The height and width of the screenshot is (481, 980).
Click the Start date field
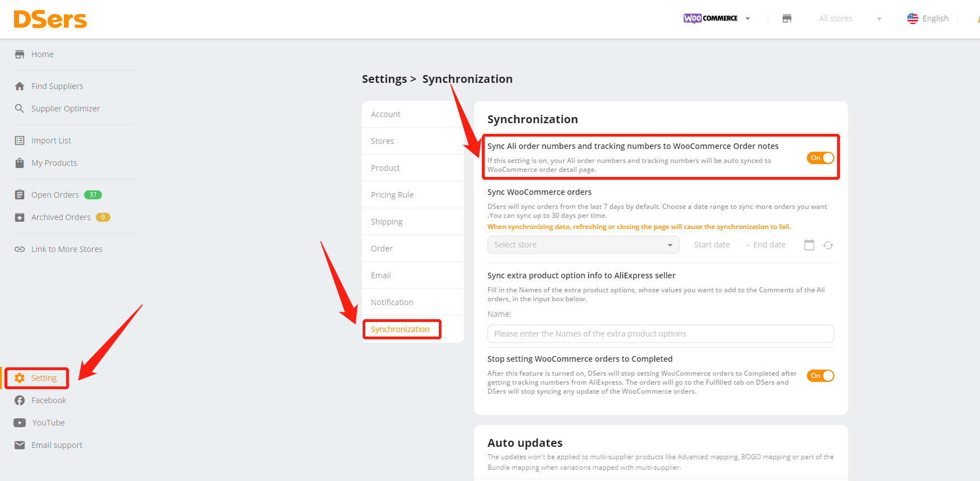coord(712,245)
